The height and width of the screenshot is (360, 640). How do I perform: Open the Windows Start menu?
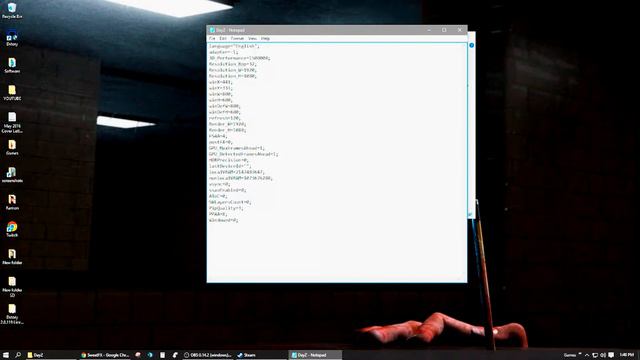[x=6, y=355]
